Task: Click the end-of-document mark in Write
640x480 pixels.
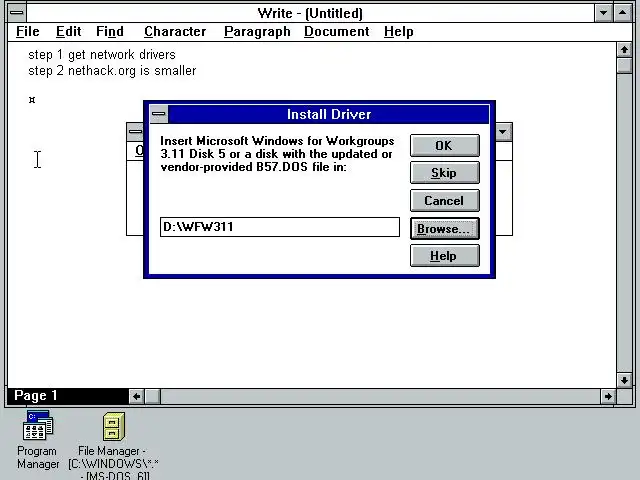Action: coord(32,100)
